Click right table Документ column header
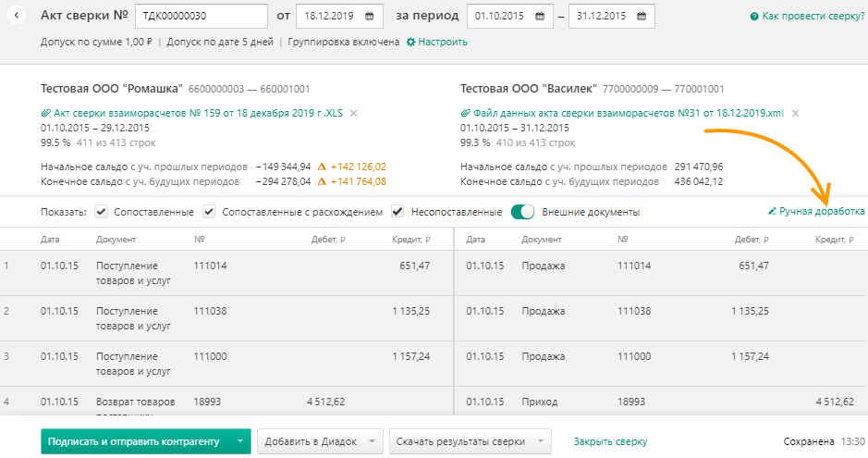 [x=542, y=240]
